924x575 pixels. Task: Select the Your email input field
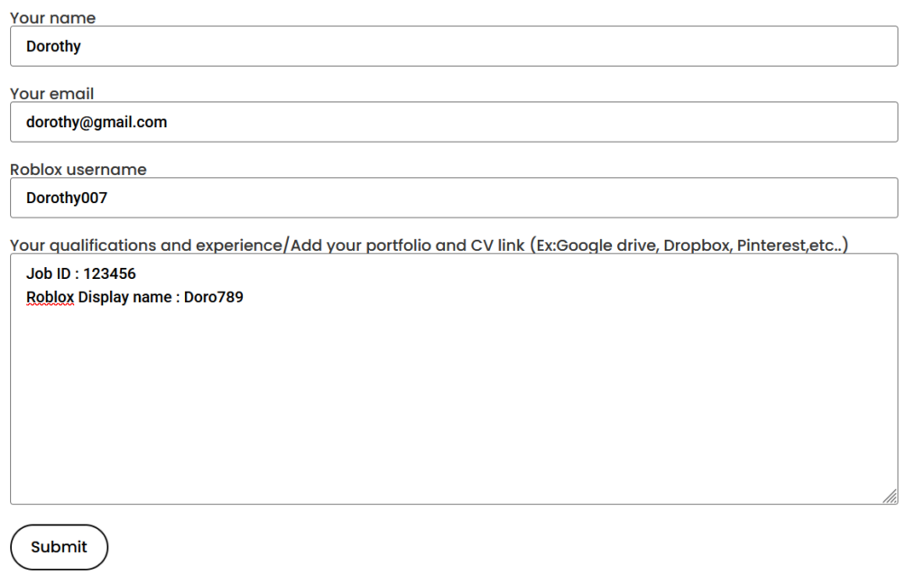click(x=454, y=122)
